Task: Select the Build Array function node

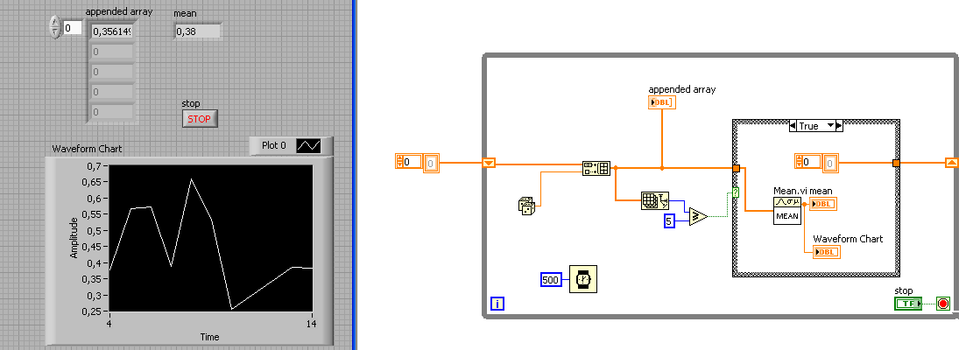Action: [596, 168]
